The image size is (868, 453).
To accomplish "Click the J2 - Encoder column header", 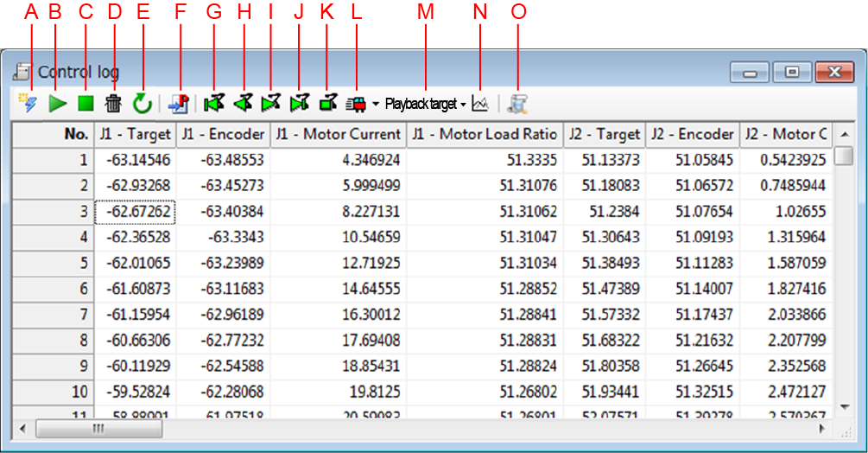I will (x=692, y=134).
